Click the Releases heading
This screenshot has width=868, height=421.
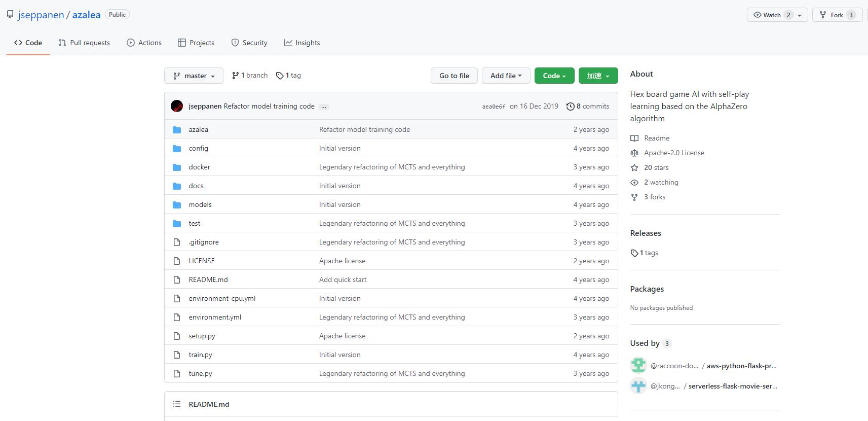coord(646,233)
